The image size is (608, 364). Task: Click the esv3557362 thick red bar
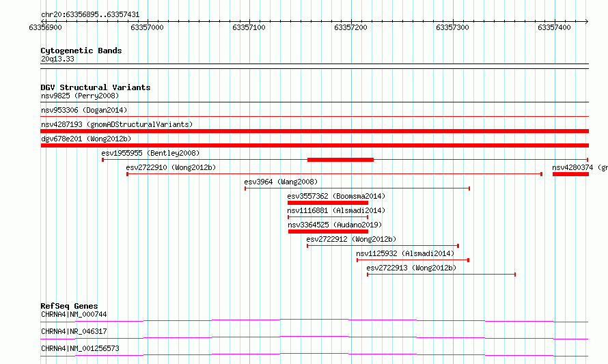(x=328, y=203)
